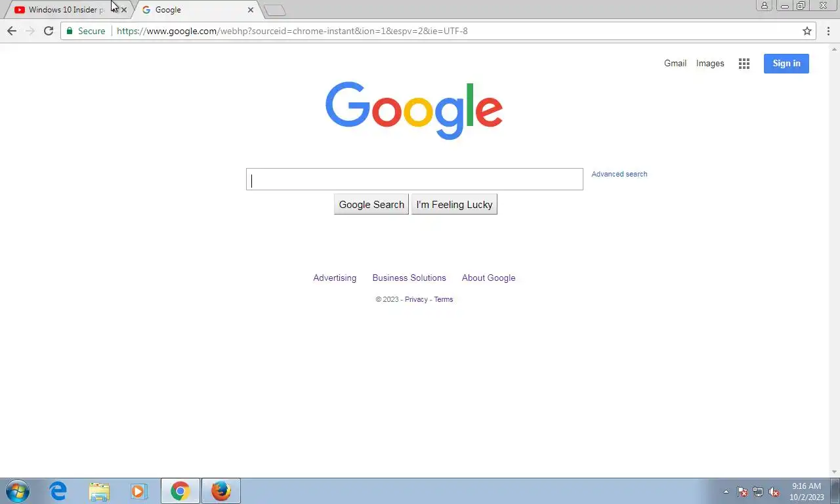Screen dimensions: 840x504
Task: Open the Windows Start menu
Action: [18, 491]
